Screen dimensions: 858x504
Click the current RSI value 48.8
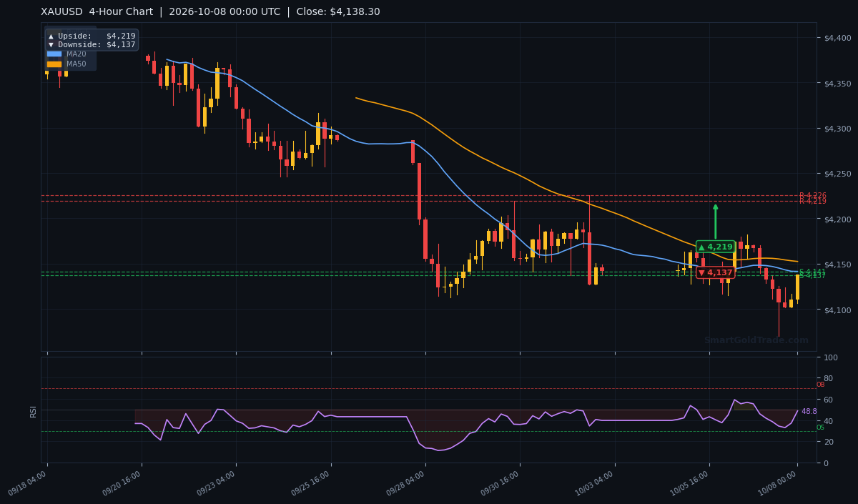pos(809,412)
